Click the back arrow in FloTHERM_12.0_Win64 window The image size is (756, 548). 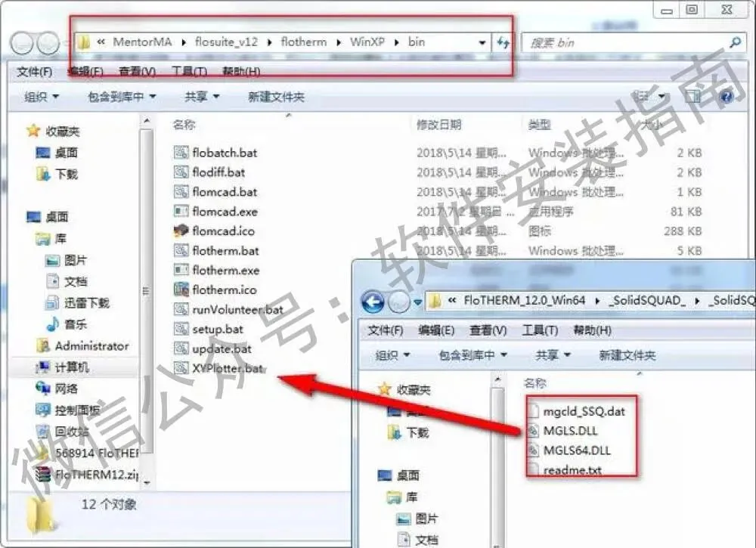point(373,302)
